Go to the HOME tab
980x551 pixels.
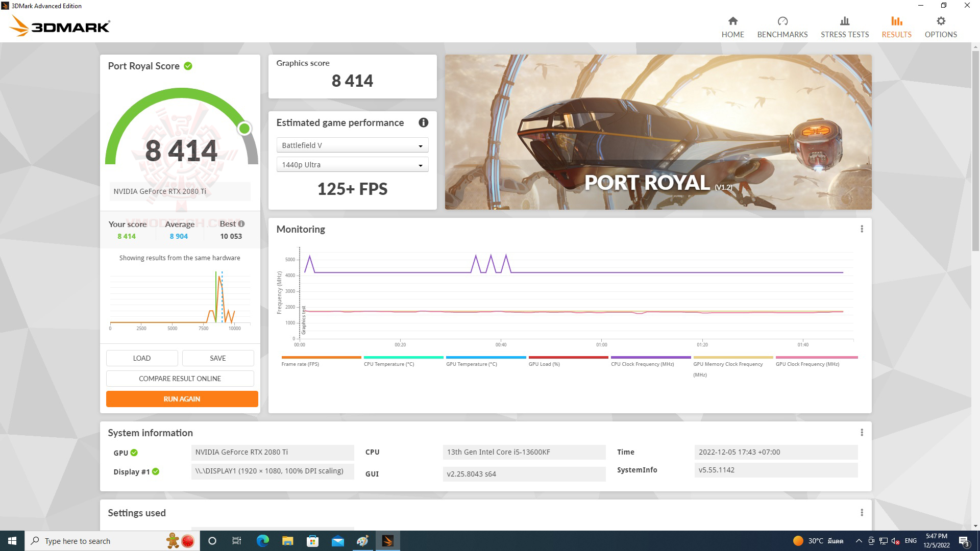732,26
